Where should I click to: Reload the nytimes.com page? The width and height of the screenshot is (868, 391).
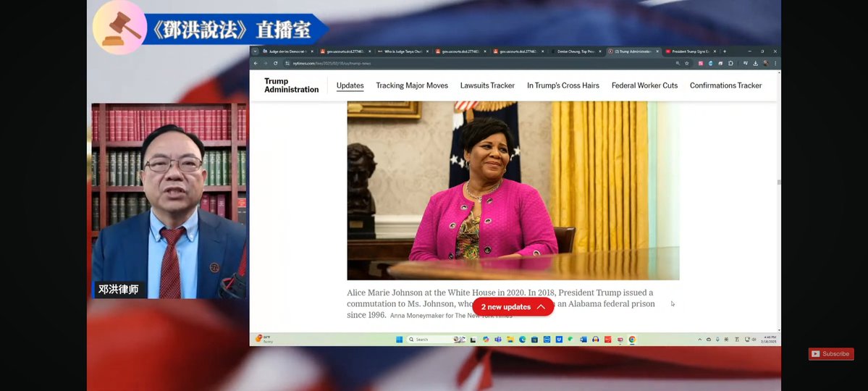coord(276,63)
